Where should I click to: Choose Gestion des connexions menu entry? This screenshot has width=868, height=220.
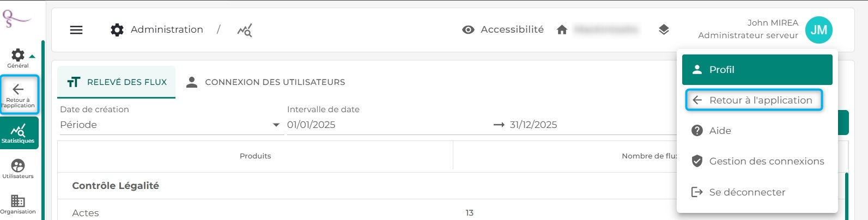pyautogui.click(x=757, y=161)
